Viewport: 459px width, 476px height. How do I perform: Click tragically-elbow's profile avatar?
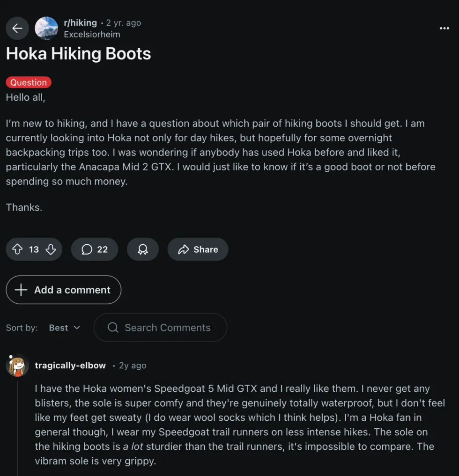tap(17, 365)
